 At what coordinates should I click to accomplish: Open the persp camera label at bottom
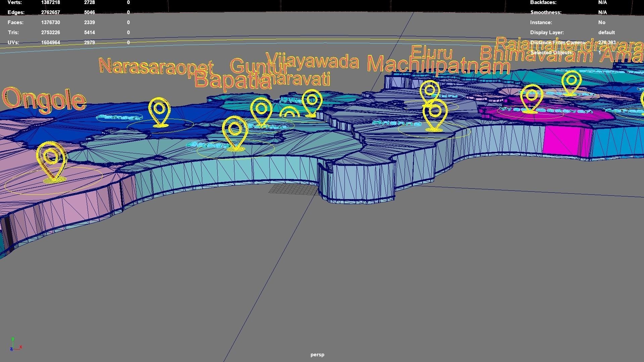[x=317, y=354]
